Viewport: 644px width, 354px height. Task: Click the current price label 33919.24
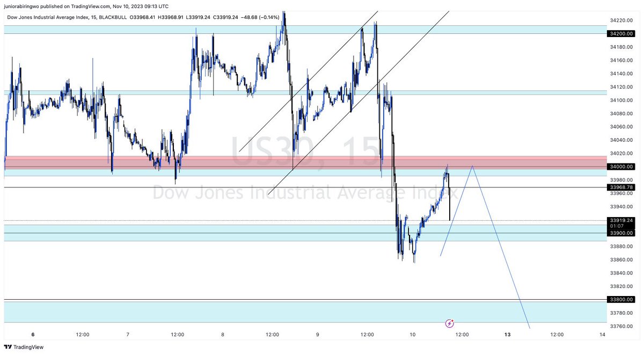point(621,220)
